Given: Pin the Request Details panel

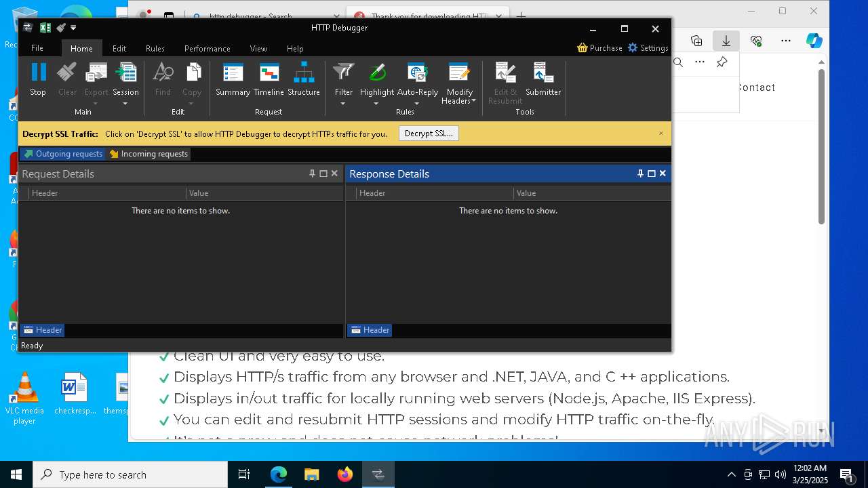Looking at the screenshot, I should pos(313,174).
